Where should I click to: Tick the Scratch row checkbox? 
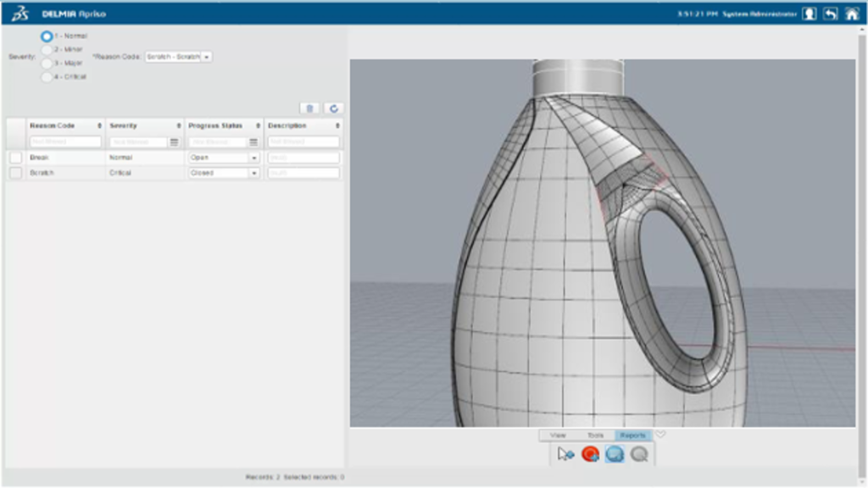15,173
